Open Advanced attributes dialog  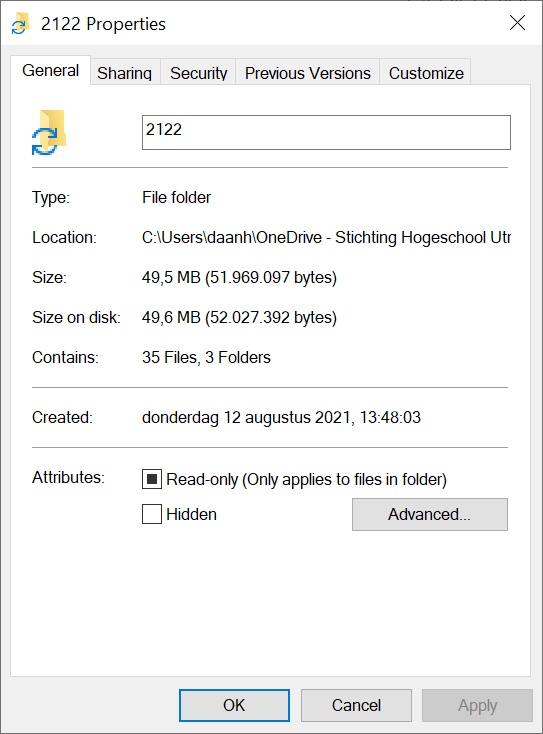[430, 514]
